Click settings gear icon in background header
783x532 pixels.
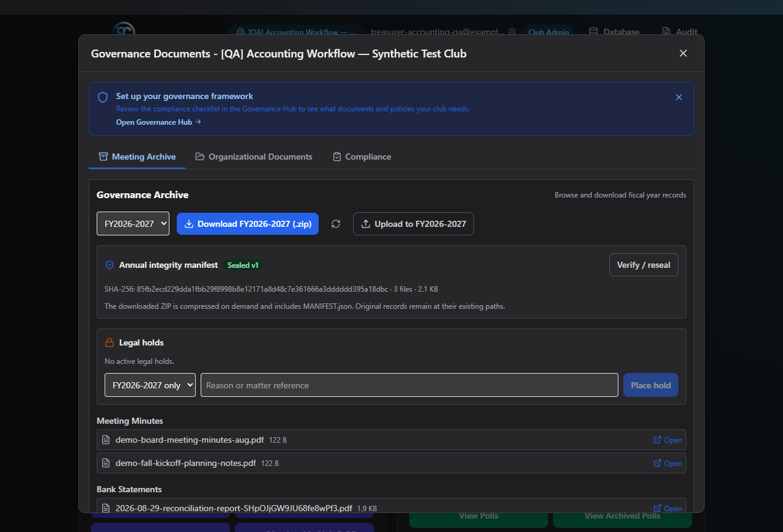[x=512, y=32]
